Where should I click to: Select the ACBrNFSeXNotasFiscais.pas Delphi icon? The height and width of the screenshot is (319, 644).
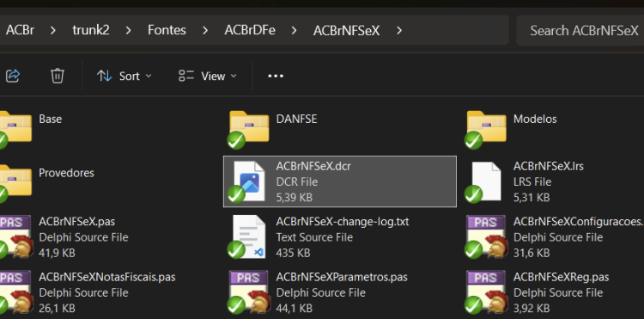point(15,292)
